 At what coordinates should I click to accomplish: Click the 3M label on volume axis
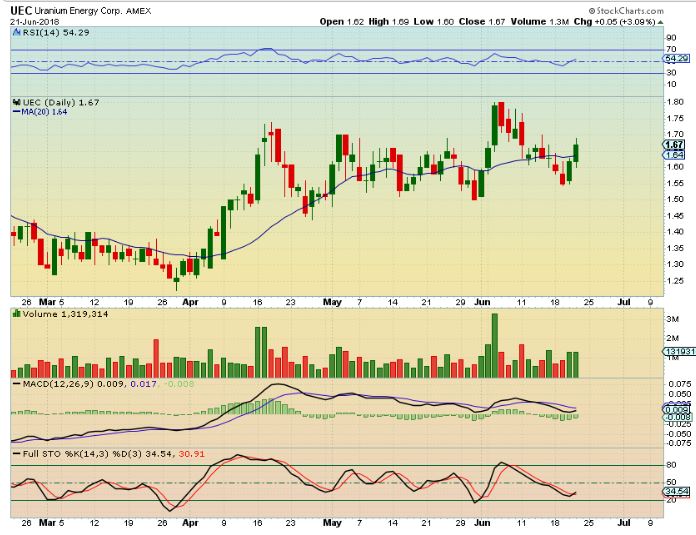pyautogui.click(x=673, y=319)
